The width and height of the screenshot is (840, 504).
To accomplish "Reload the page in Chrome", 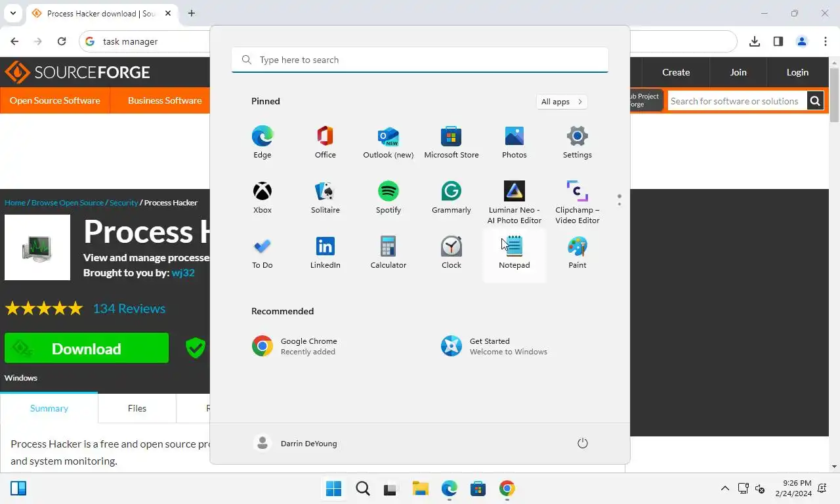I will (62, 41).
